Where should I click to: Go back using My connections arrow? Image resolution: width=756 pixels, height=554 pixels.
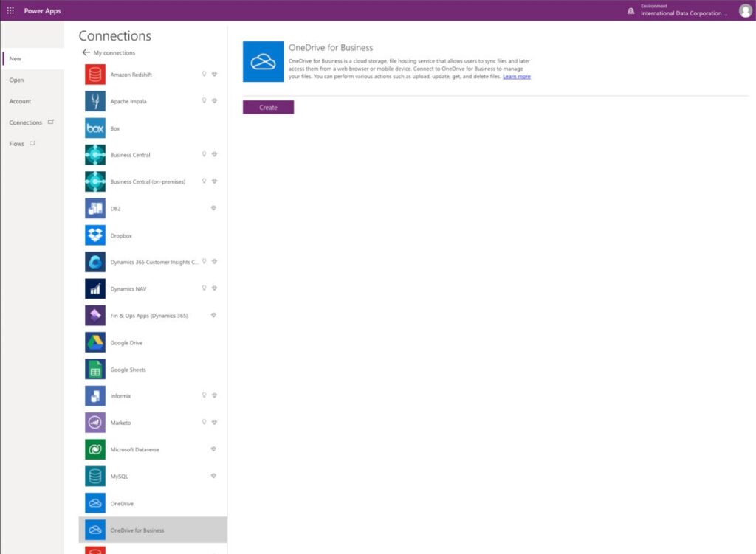point(86,52)
